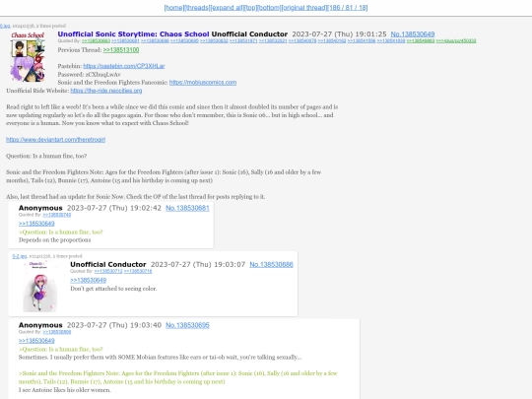Open the the-ride.neocities.org link
Screen dimensions: 532x399
(x=106, y=91)
